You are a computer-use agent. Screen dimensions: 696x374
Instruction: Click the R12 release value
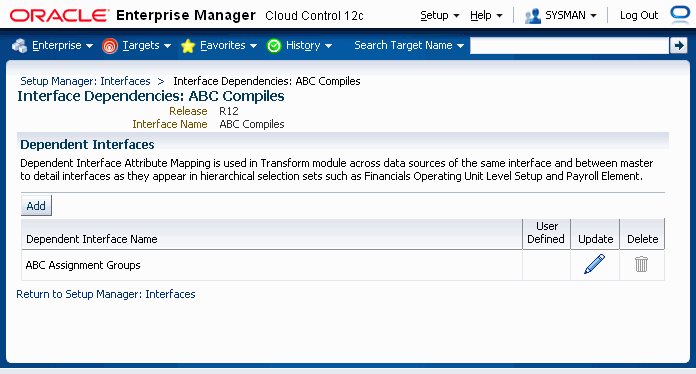[x=229, y=111]
